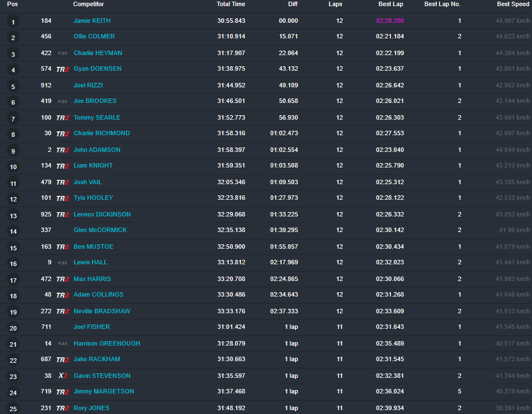The image size is (532, 414).
Task: Open Glen McCORMICK's competitor link
Action: point(100,230)
